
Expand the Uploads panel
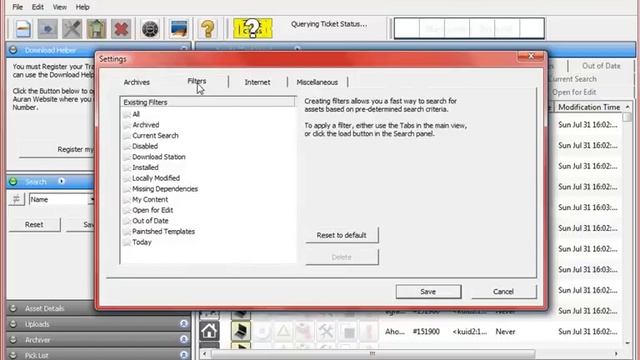(13, 324)
